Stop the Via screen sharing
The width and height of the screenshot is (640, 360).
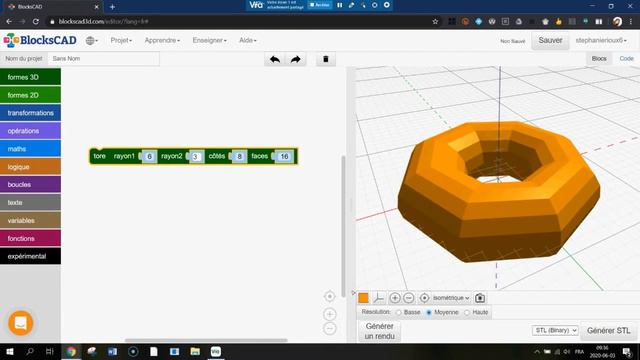[x=320, y=5]
